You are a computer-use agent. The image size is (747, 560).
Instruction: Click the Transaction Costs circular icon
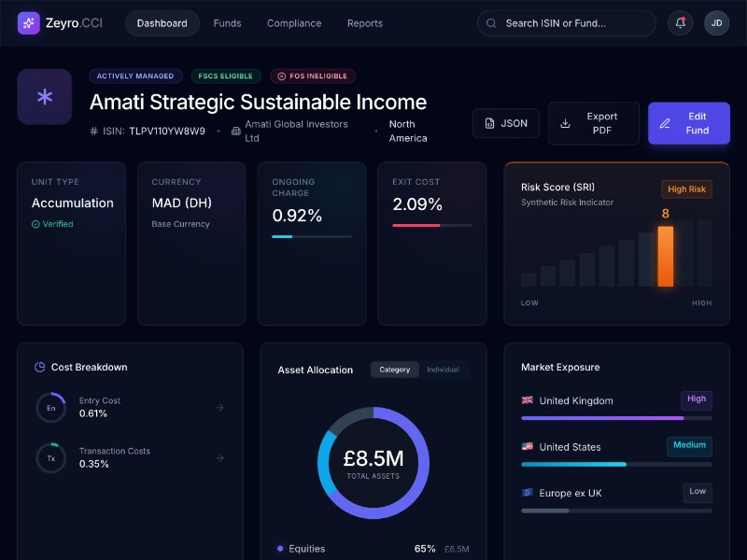pos(50,458)
